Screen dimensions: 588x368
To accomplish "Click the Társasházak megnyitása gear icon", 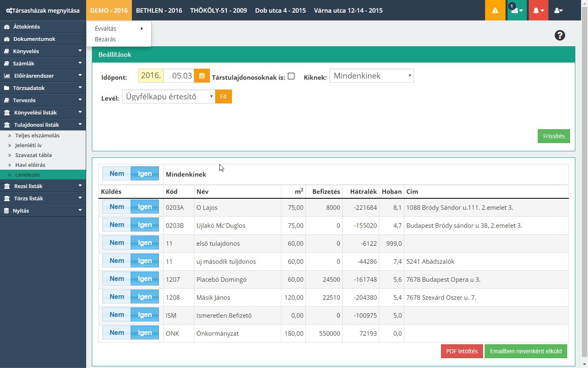I will (x=9, y=11).
